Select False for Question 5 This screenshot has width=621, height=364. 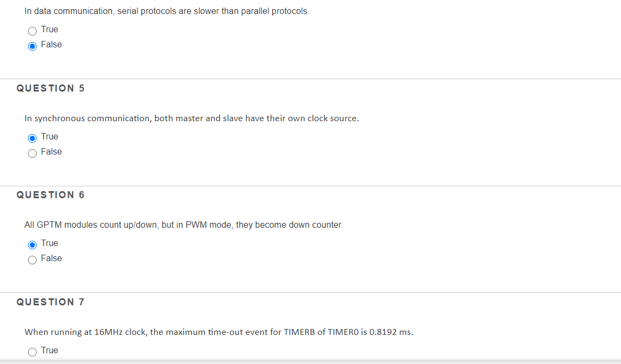coord(32,153)
